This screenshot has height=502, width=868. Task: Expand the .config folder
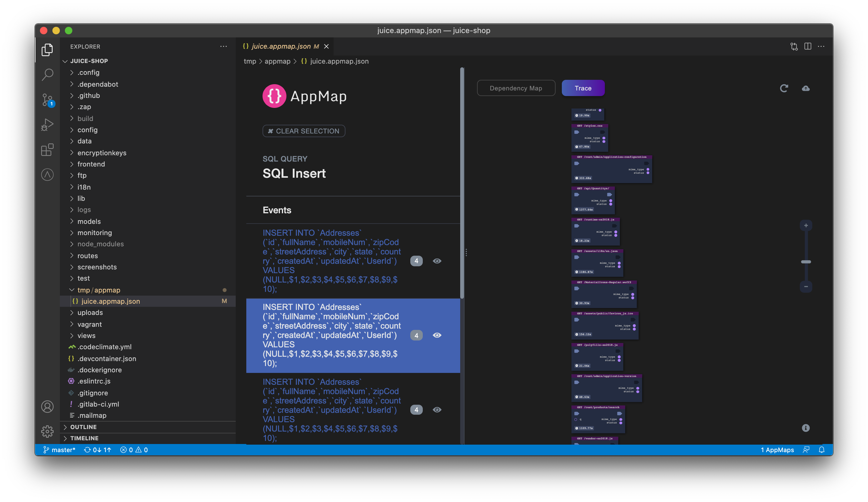tap(148, 72)
